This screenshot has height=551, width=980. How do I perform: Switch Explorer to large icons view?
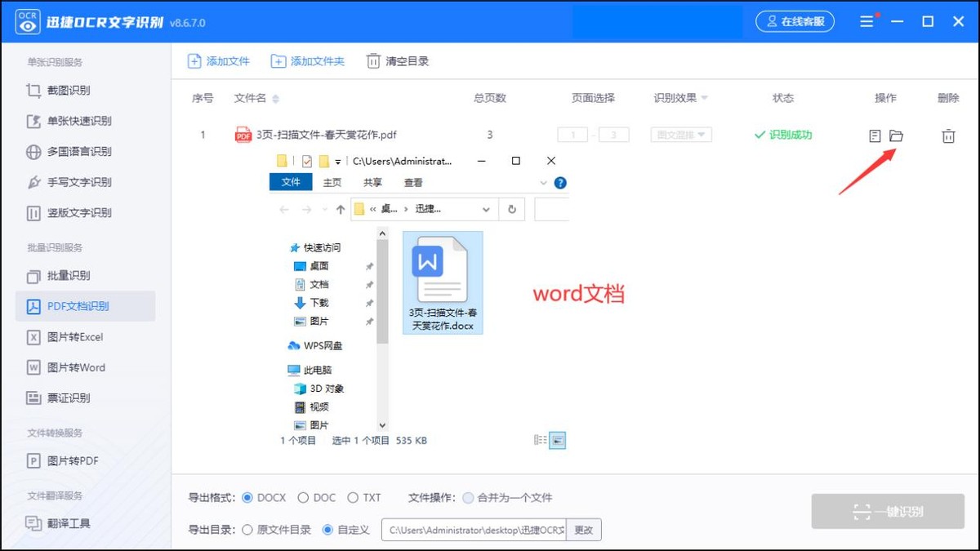(x=558, y=440)
